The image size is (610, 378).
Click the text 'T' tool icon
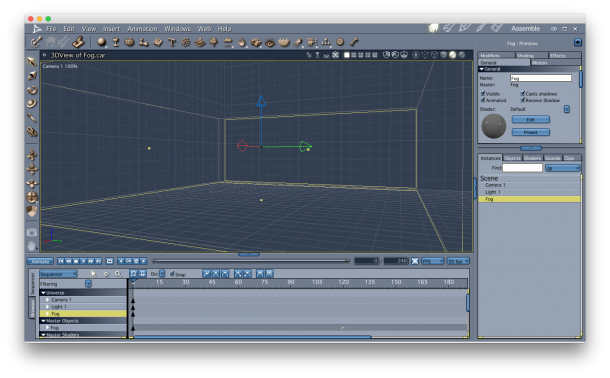[x=172, y=42]
